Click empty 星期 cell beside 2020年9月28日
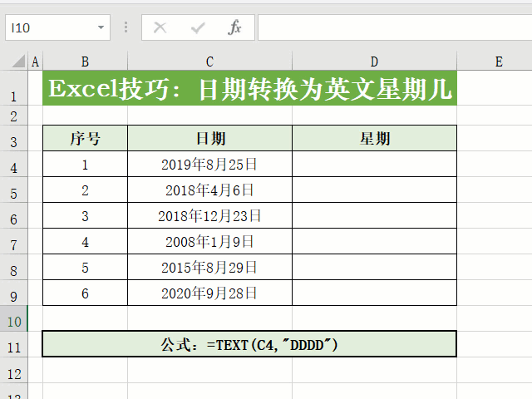This screenshot has height=399, width=532. click(374, 293)
